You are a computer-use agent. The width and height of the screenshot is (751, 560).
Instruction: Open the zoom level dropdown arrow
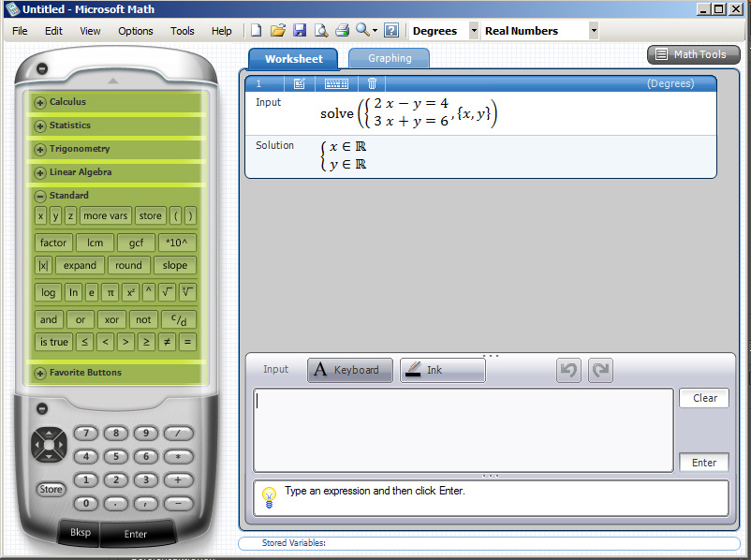pyautogui.click(x=375, y=31)
